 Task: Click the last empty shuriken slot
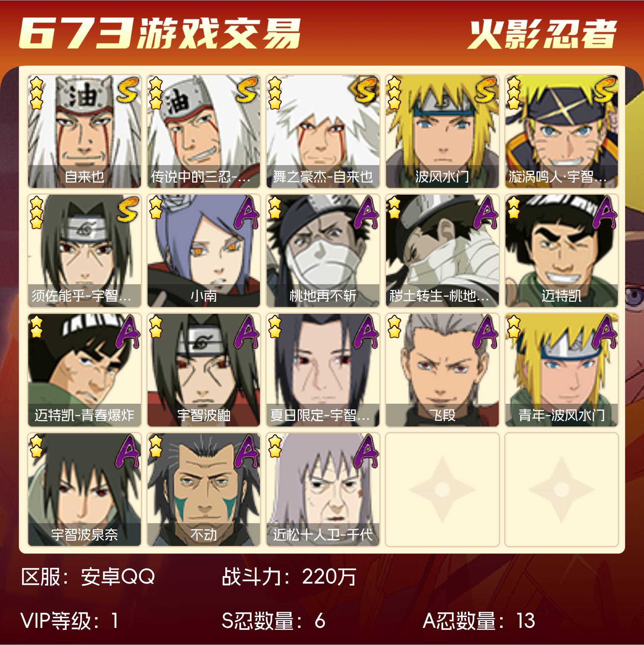561,490
